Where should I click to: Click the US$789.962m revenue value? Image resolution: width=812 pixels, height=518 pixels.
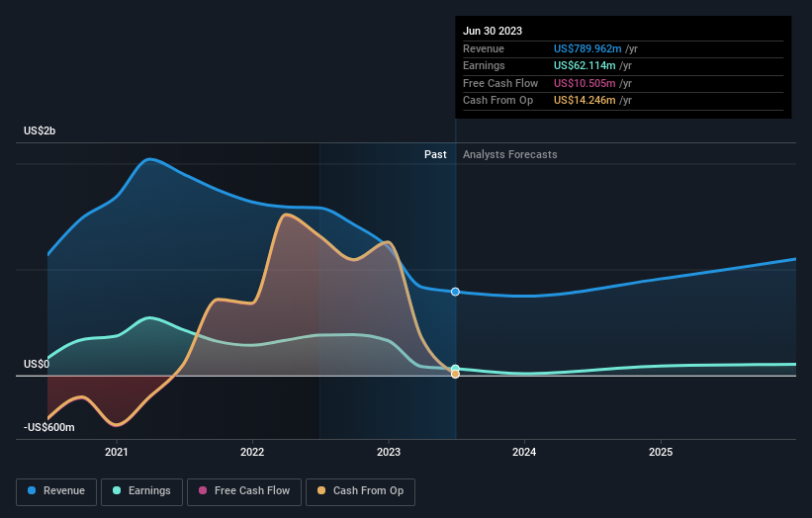[587, 48]
